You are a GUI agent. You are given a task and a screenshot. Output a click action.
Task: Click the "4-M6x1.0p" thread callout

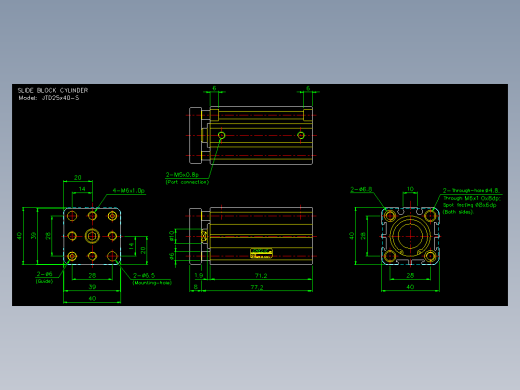click(128, 191)
